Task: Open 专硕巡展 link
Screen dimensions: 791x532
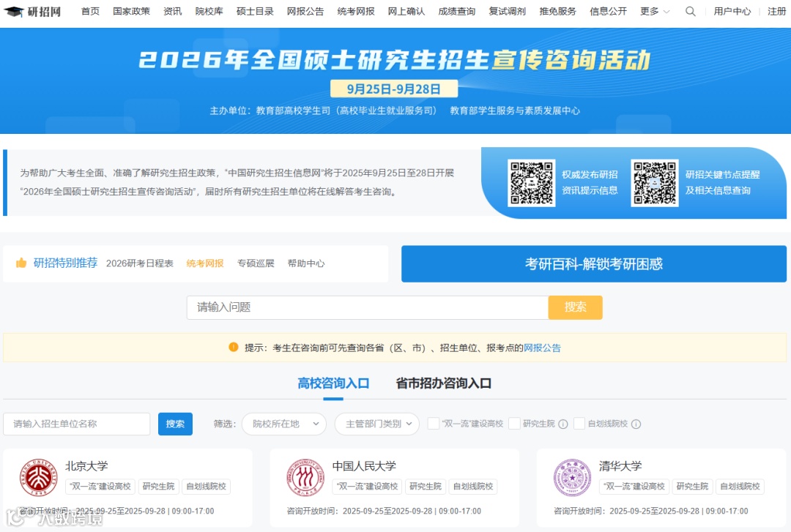Action: coord(256,263)
